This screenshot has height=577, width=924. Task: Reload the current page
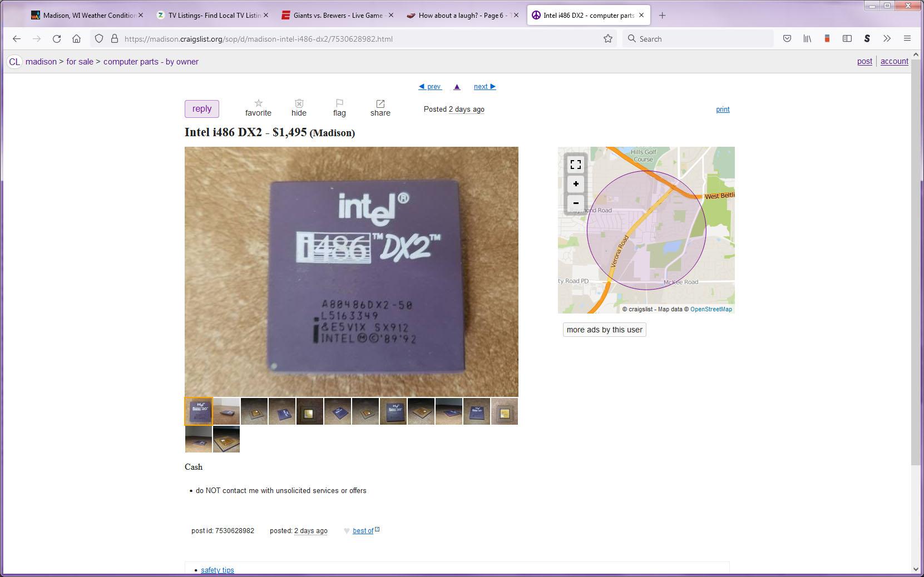tap(57, 39)
